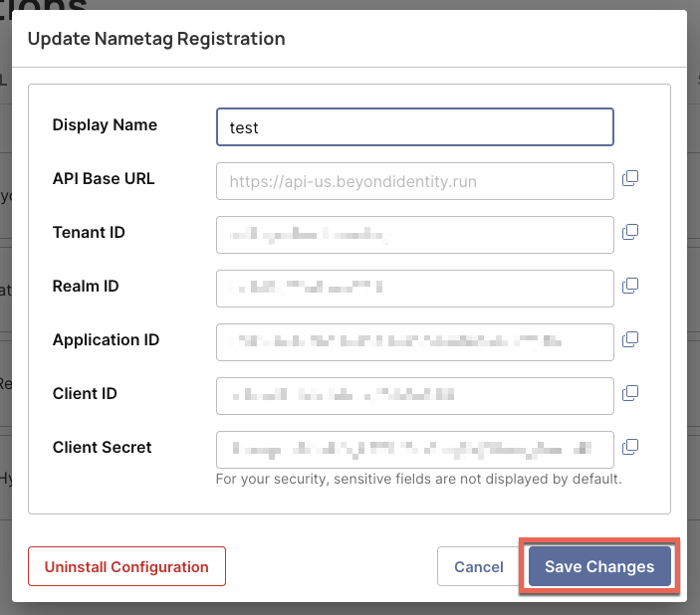Select the Client Secret input field
The width and height of the screenshot is (700, 615).
[x=414, y=450]
